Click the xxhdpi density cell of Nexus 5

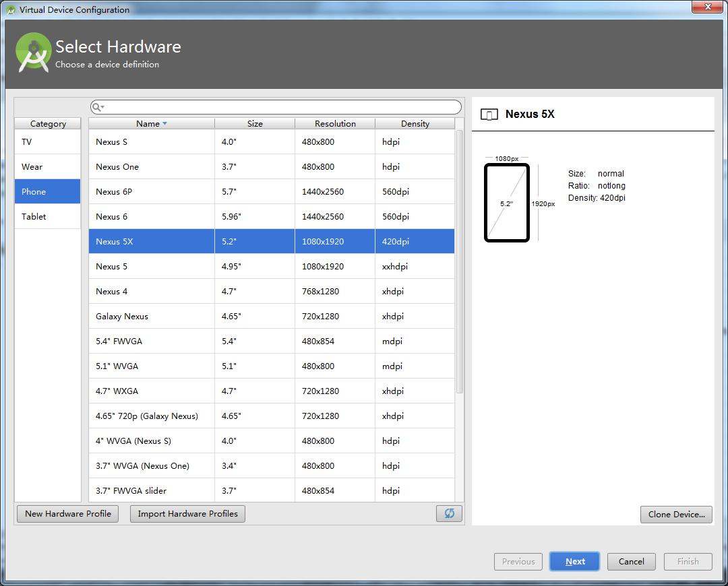pyautogui.click(x=415, y=266)
